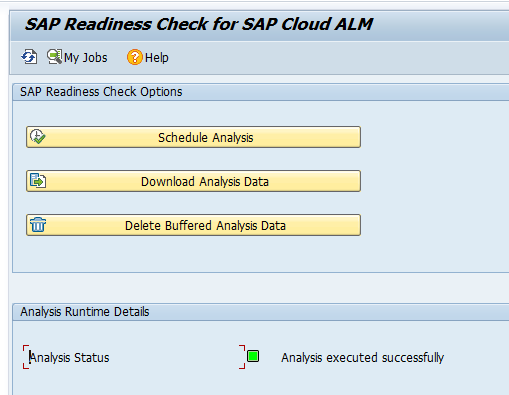Click blank toolbar area right of Help

(333, 57)
